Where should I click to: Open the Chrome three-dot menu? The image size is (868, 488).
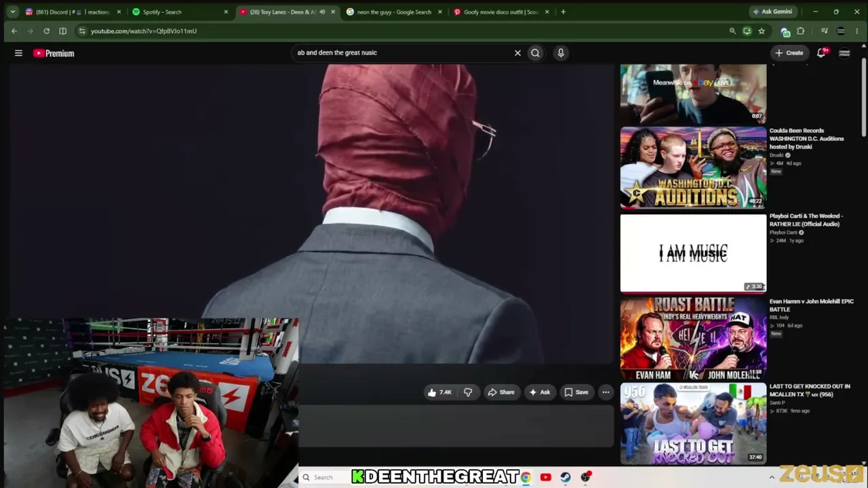(857, 31)
